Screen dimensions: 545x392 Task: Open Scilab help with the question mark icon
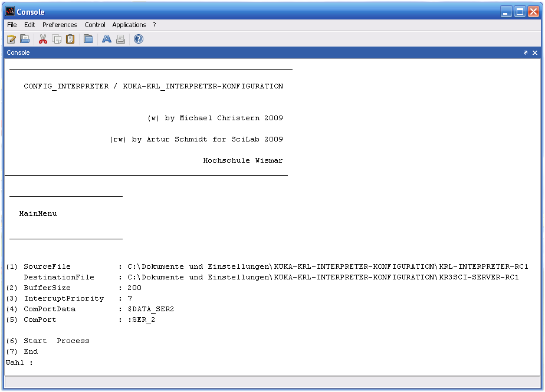pos(138,39)
